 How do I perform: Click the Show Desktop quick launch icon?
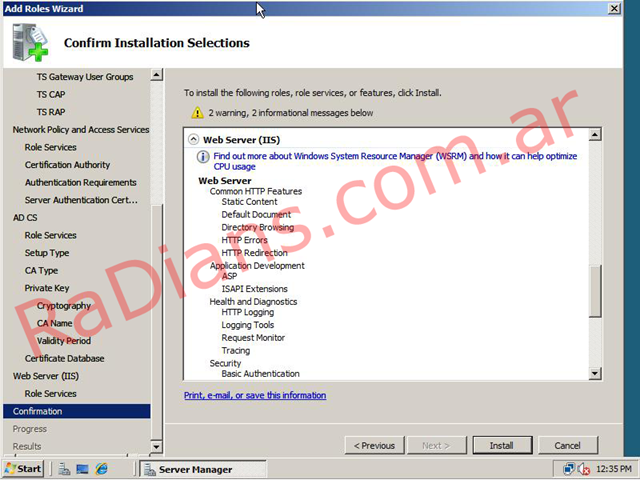pos(83,469)
